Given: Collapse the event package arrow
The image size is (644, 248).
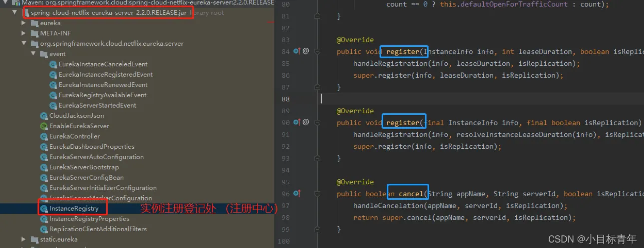Looking at the screenshot, I should (34, 54).
